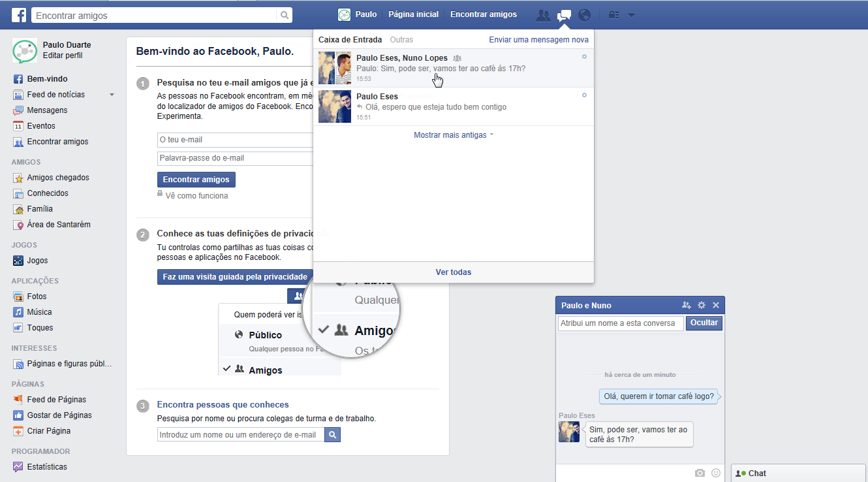Open Páginas e figuras públicas item

(x=69, y=364)
